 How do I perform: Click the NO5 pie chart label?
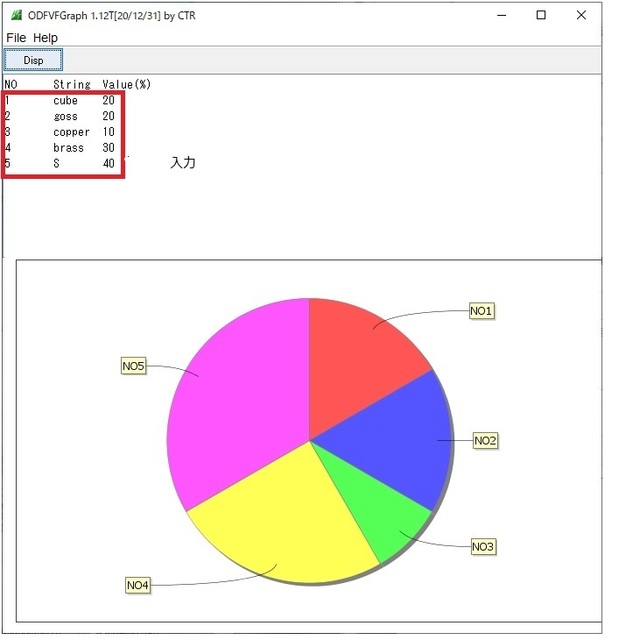pyautogui.click(x=133, y=366)
